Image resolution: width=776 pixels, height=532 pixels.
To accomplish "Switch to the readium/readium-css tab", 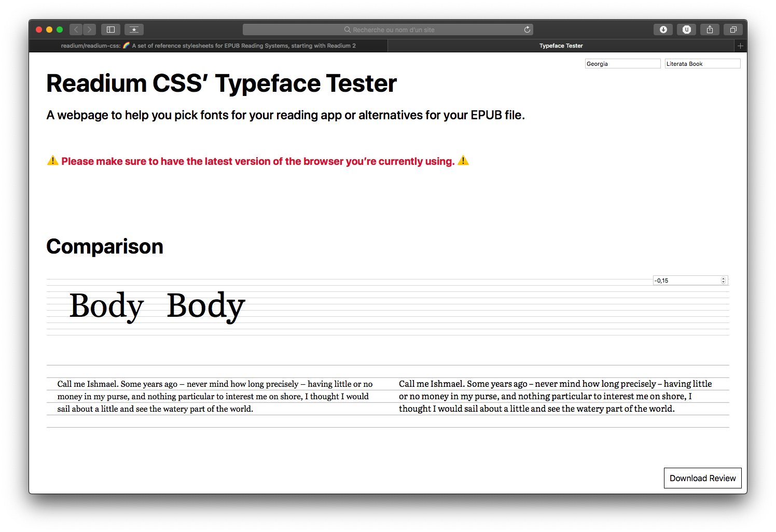I will tap(209, 46).
